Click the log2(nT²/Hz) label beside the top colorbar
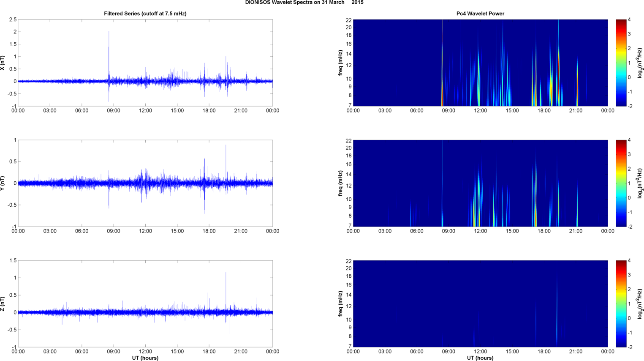The width and height of the screenshot is (644, 361). pos(640,63)
